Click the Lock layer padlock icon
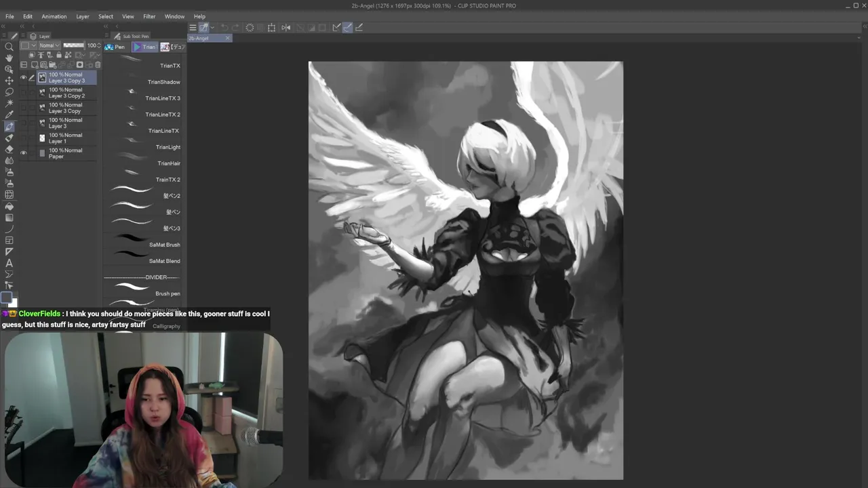Viewport: 868px width, 488px height. [x=59, y=55]
